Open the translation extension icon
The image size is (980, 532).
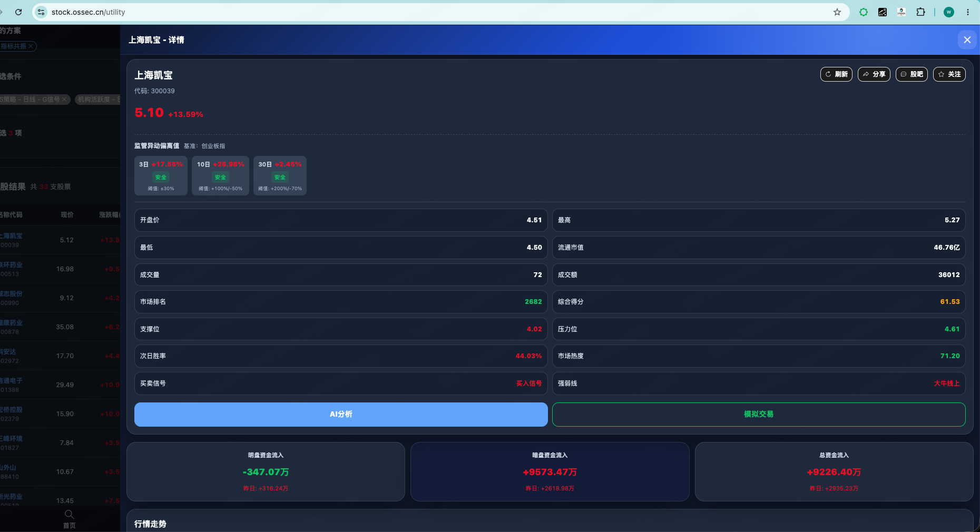click(x=883, y=12)
